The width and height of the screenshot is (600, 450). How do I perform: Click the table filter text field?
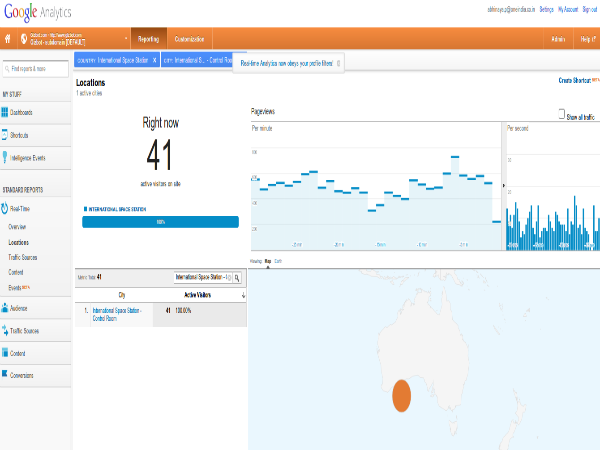(x=201, y=277)
